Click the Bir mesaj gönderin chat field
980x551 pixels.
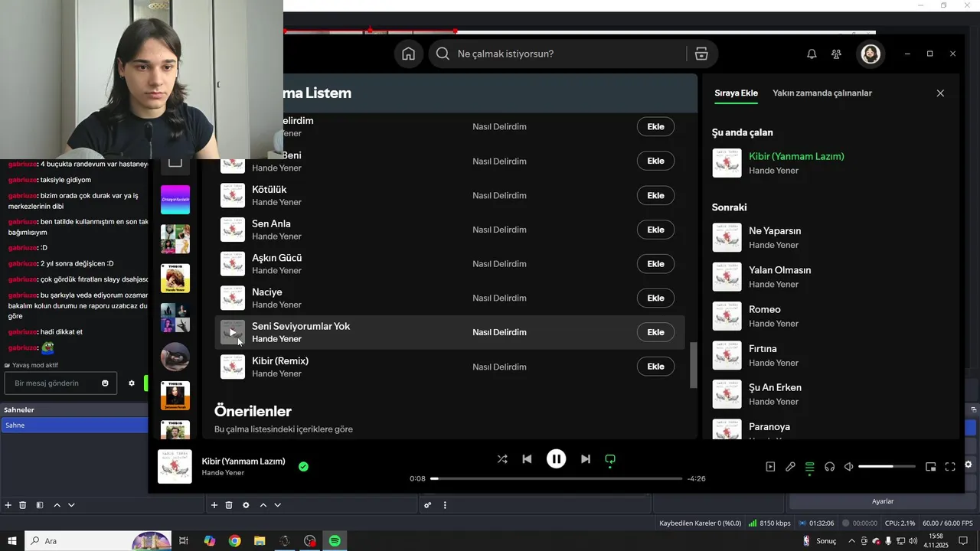tap(54, 383)
